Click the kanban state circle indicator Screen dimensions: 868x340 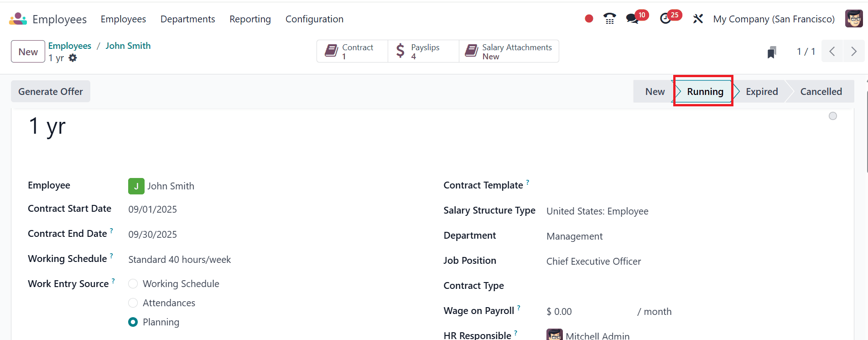click(x=832, y=116)
